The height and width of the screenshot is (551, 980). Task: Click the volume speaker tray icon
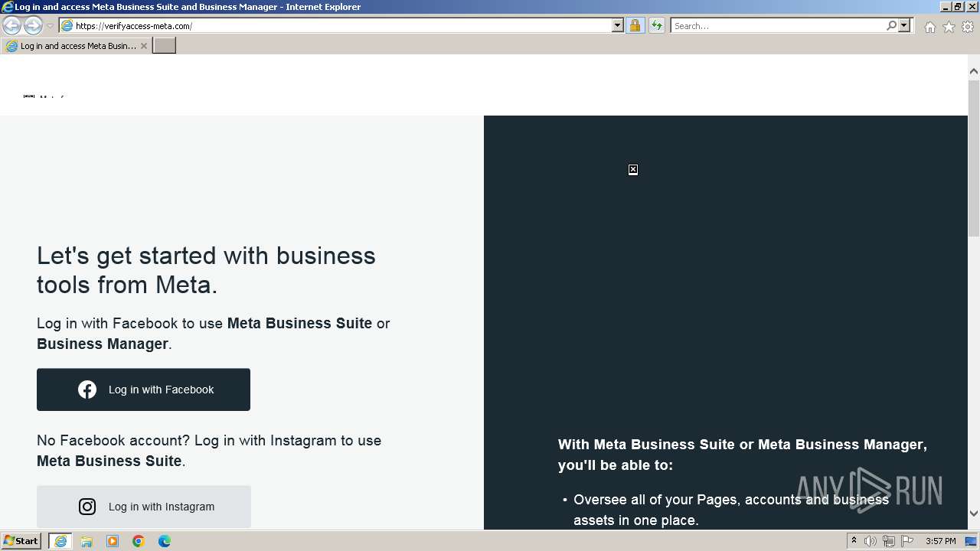(871, 541)
